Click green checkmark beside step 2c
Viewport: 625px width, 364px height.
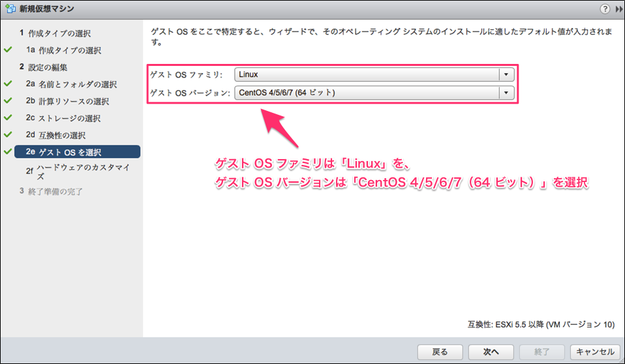point(8,117)
